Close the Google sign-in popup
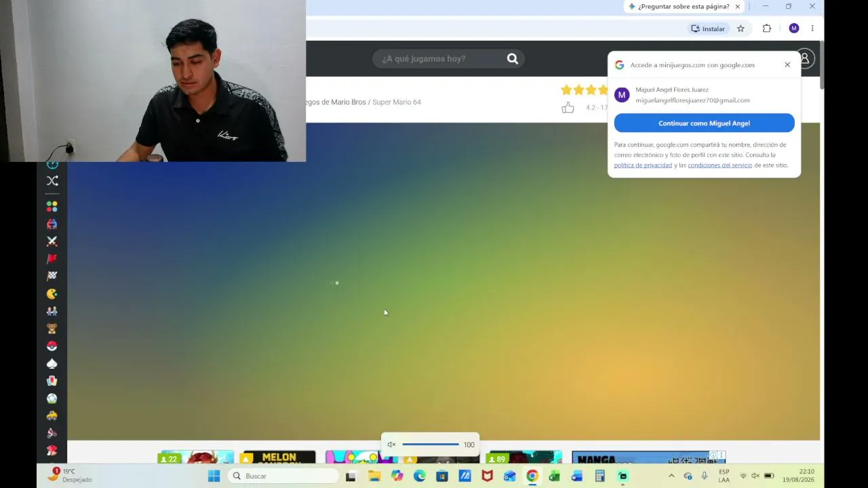 click(x=787, y=65)
